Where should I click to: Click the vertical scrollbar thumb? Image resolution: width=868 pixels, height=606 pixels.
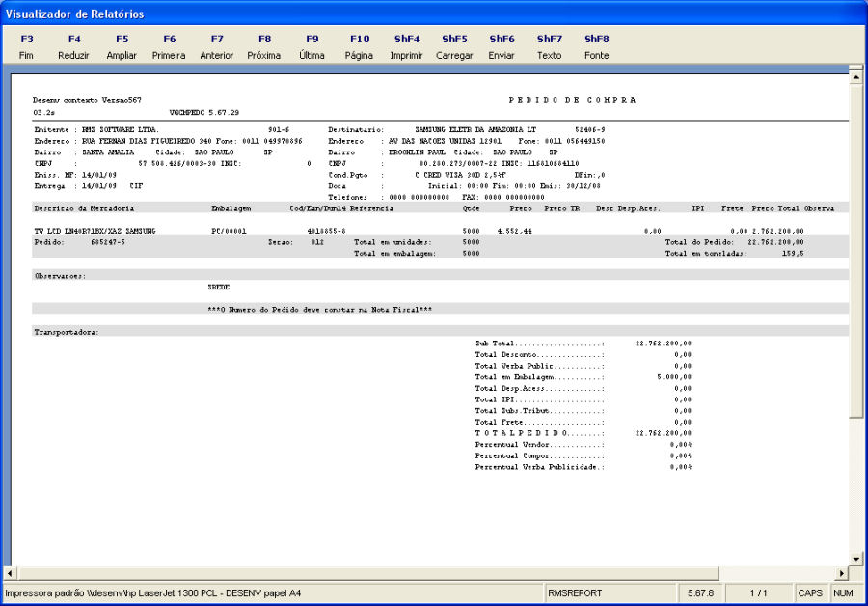tap(855, 250)
